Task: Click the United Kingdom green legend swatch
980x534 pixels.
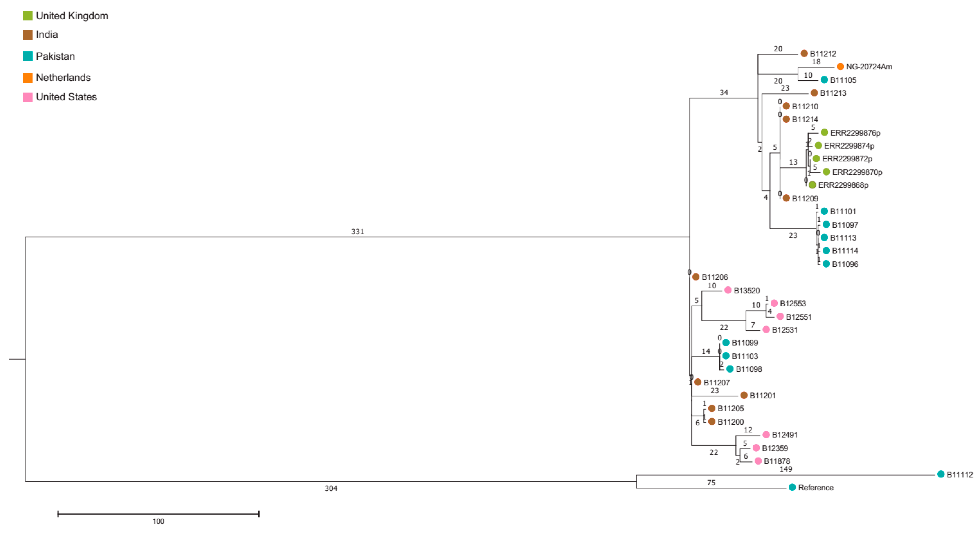Action: click(27, 16)
